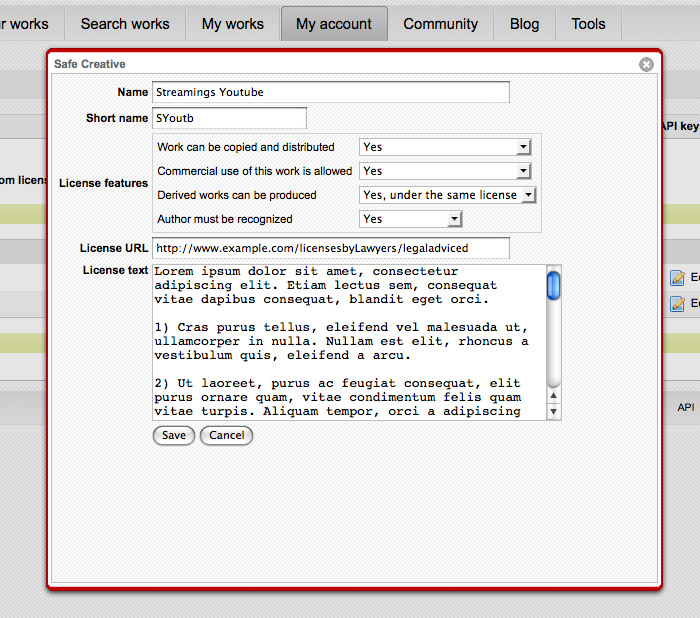Close the Safe Creative dialog
This screenshot has width=700, height=618.
[x=646, y=65]
